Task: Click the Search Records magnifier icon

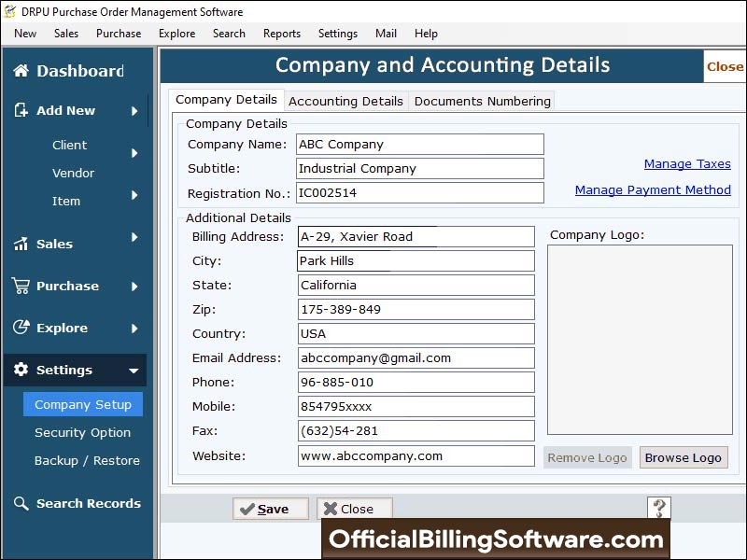Action: 21,503
